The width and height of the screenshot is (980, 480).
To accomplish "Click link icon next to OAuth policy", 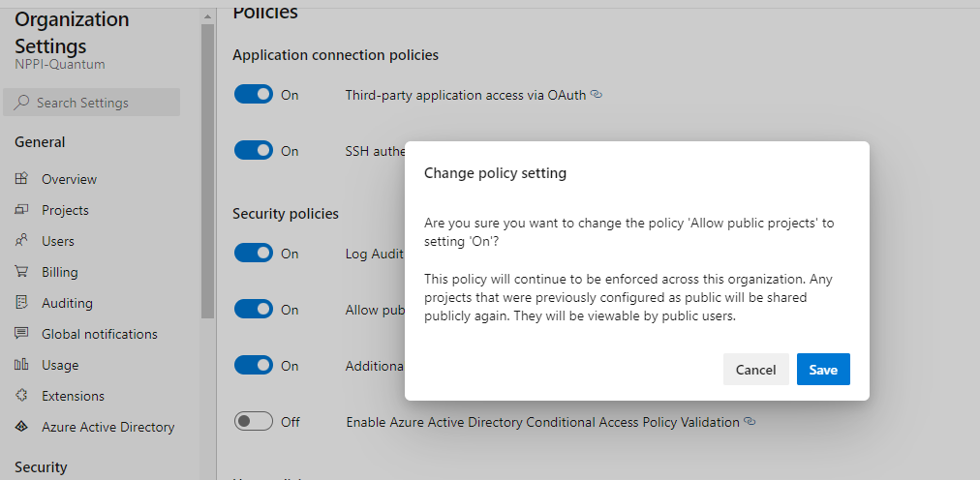I will 597,95.
